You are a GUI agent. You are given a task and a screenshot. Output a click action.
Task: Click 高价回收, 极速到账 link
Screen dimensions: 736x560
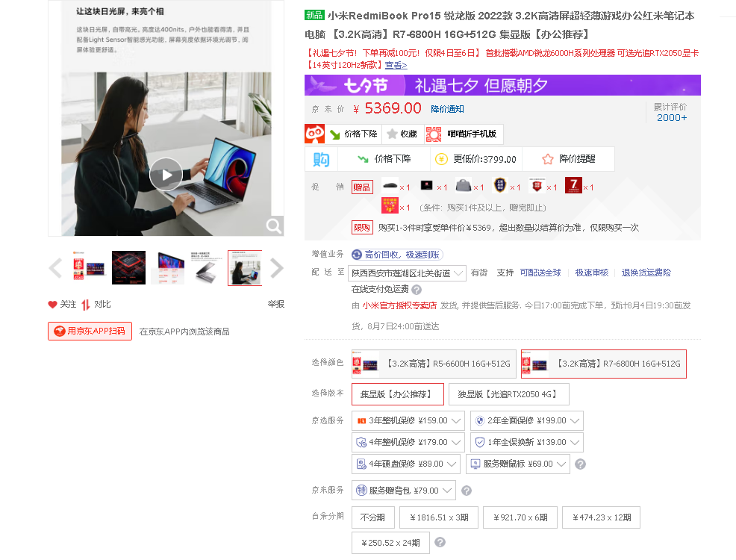pos(397,255)
